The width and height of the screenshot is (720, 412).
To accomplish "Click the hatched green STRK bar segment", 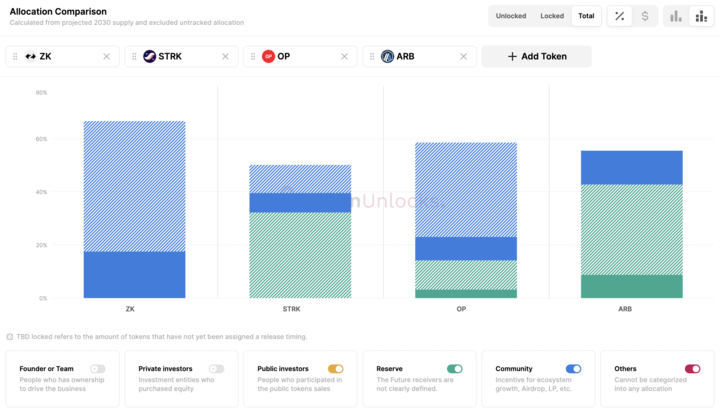I will click(300, 255).
